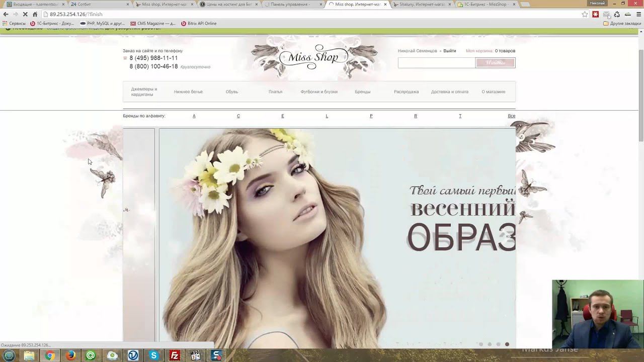Open the PHP, MySQL bookmark
This screenshot has width=644, height=362.
click(x=103, y=24)
